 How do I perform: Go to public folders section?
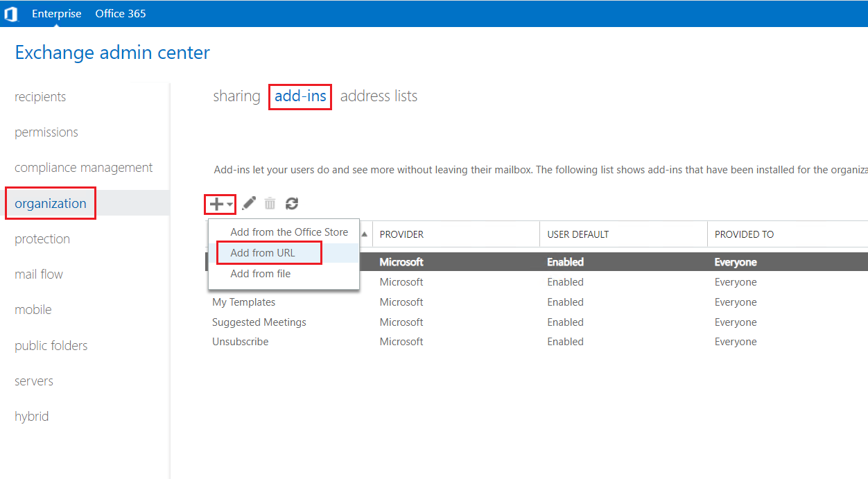(51, 346)
